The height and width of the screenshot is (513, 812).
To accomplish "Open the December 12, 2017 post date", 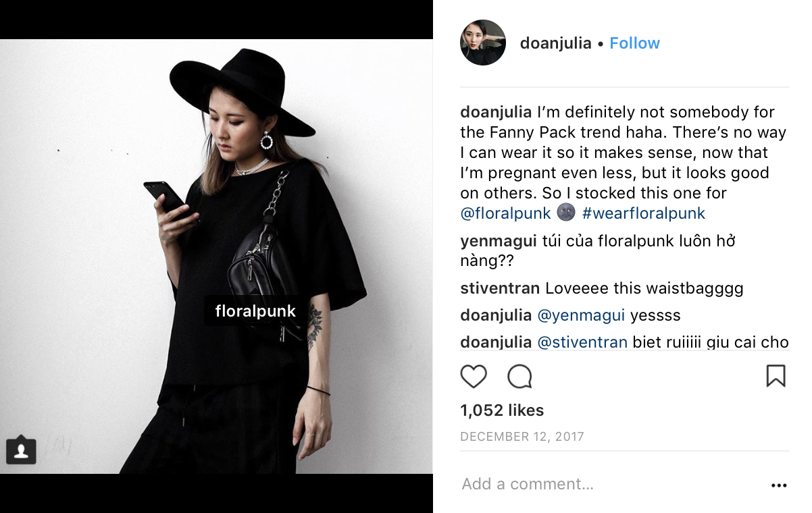I will [x=522, y=437].
